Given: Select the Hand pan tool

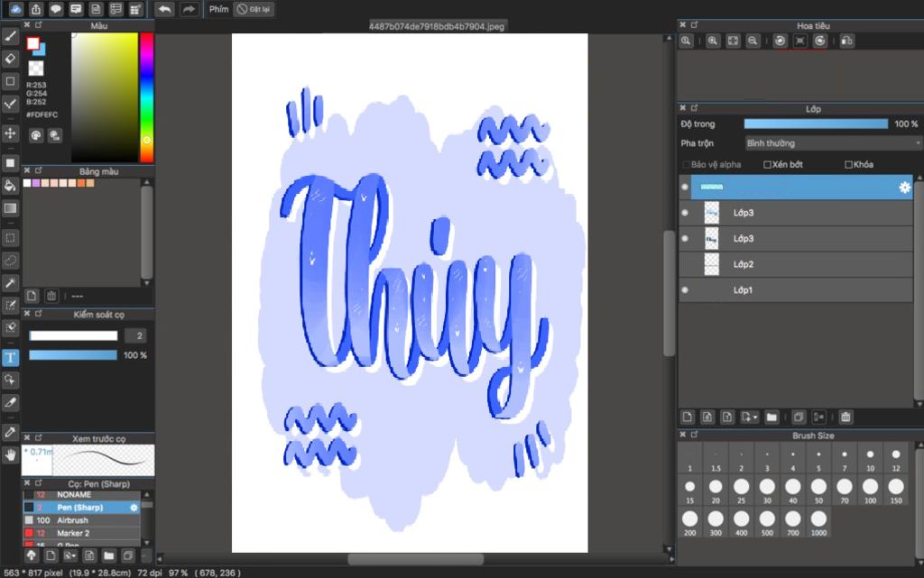Looking at the screenshot, I should (10, 454).
